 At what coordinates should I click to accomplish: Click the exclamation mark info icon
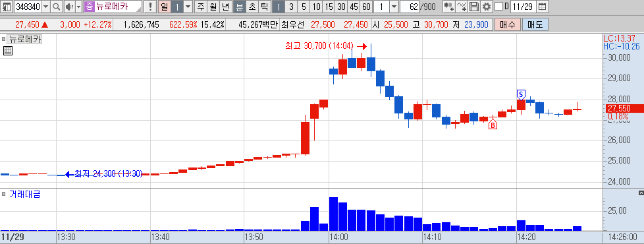coord(150,7)
